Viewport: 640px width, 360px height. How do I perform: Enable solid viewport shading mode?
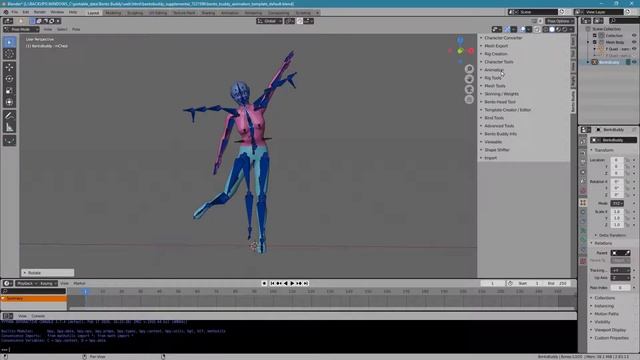(552, 29)
